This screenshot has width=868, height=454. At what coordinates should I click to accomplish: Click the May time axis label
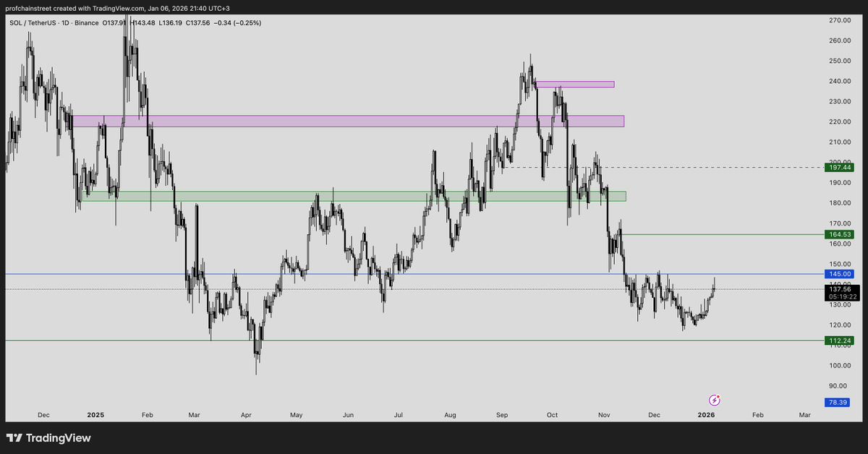tap(296, 415)
